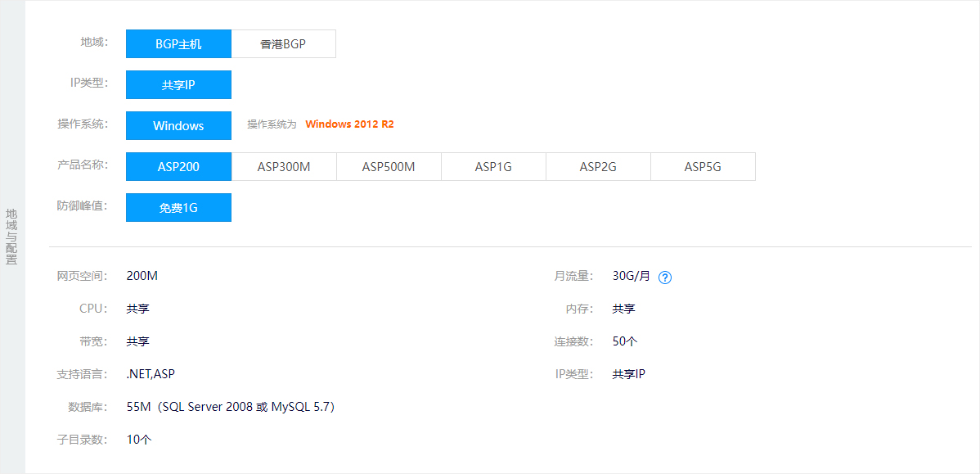The height and width of the screenshot is (474, 980).
Task: Pick the ASP2G product plan
Action: tap(598, 166)
